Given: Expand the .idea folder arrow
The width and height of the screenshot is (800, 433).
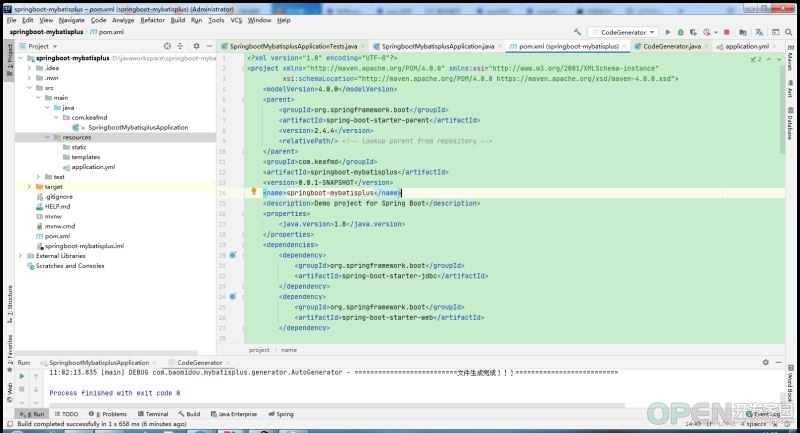Looking at the screenshot, I should [29, 68].
